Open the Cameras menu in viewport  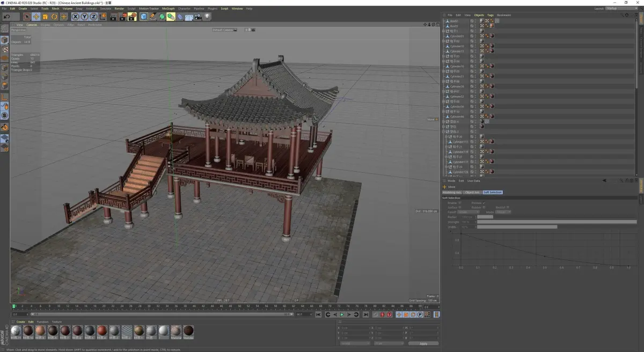[32, 25]
